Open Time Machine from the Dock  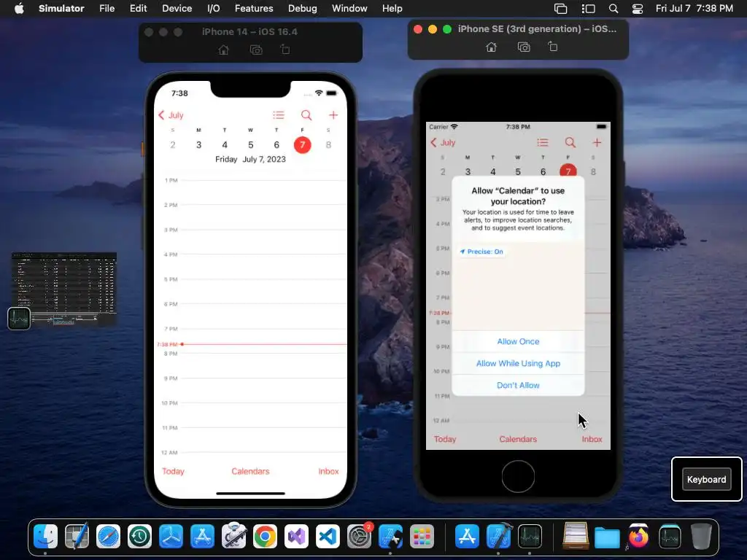pyautogui.click(x=139, y=537)
